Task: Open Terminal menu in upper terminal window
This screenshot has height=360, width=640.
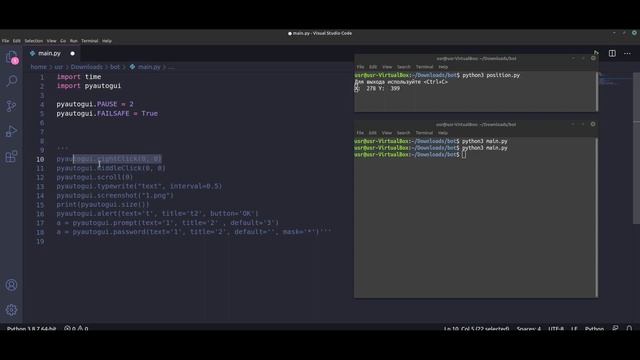Action: pyautogui.click(x=424, y=67)
